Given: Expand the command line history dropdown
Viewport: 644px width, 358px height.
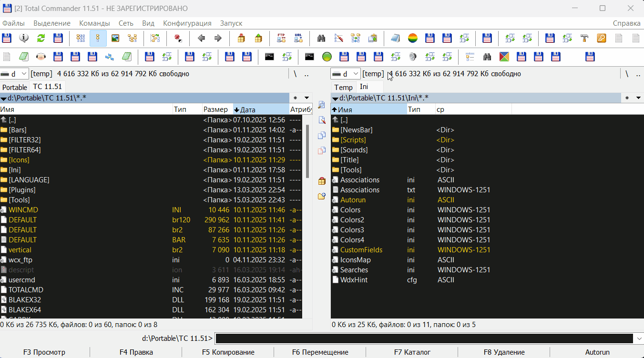Looking at the screenshot, I should click(x=639, y=338).
